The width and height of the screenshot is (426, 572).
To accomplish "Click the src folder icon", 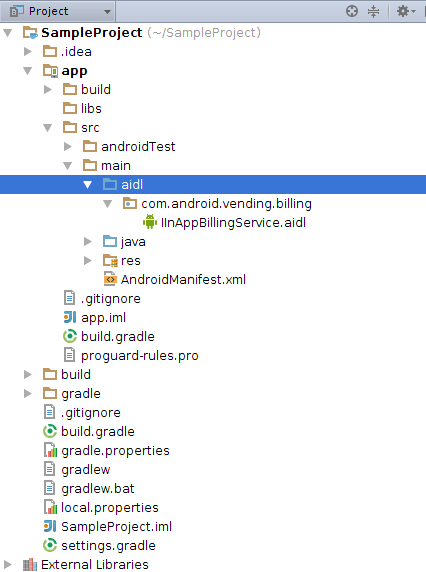I will pyautogui.click(x=70, y=127).
